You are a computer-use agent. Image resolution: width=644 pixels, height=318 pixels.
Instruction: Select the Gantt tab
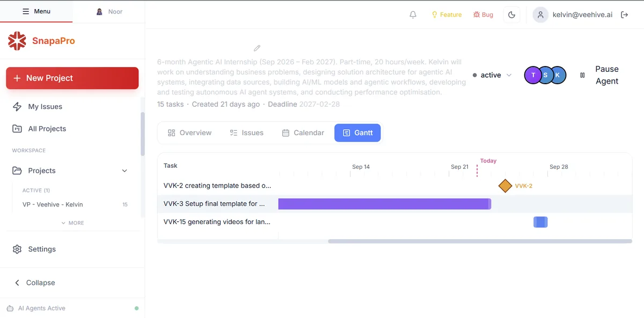pyautogui.click(x=358, y=132)
